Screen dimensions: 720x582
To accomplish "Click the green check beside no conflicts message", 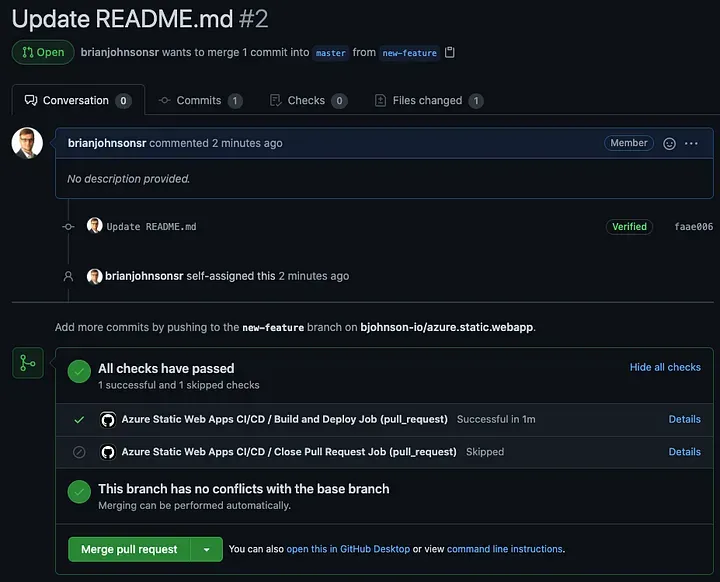I will tap(79, 492).
